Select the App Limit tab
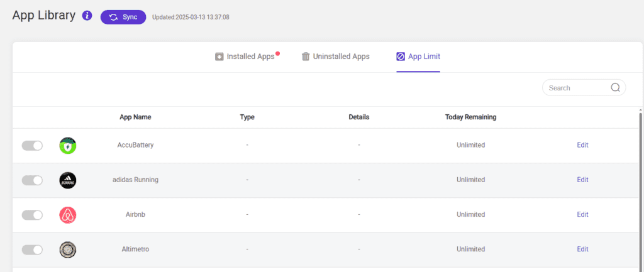 pyautogui.click(x=418, y=57)
